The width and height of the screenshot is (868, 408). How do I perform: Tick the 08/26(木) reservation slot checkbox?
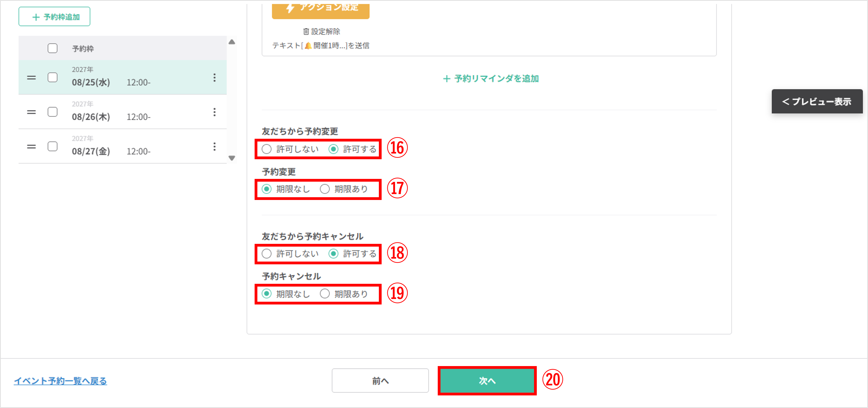(53, 112)
